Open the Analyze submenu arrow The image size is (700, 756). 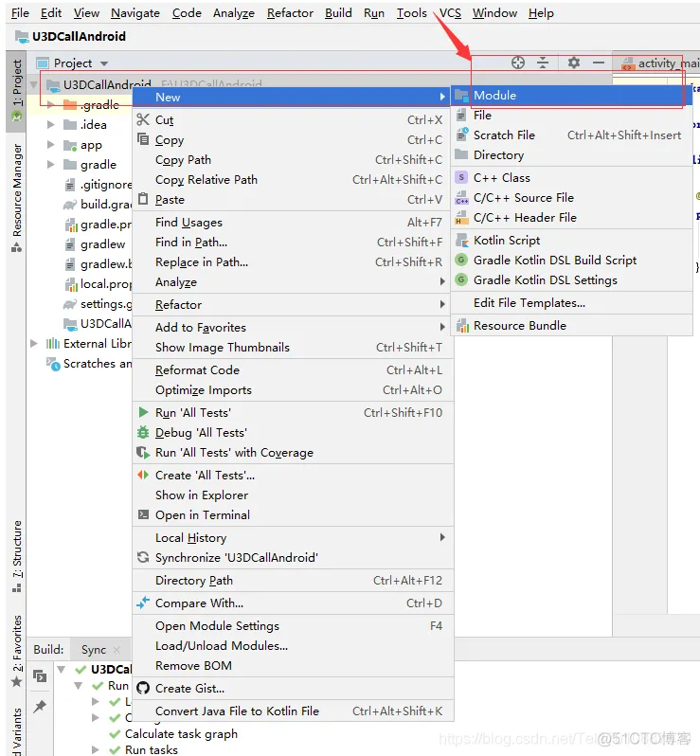(x=442, y=281)
